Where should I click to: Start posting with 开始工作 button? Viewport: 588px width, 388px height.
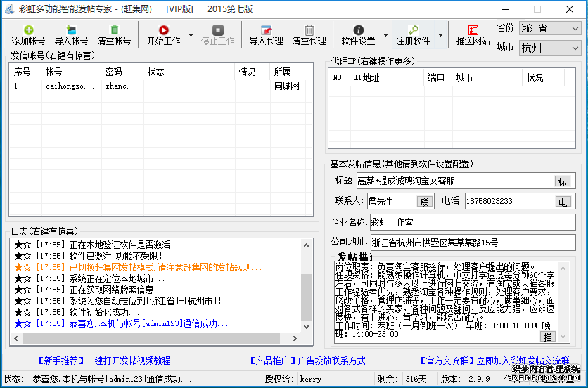[x=163, y=35]
